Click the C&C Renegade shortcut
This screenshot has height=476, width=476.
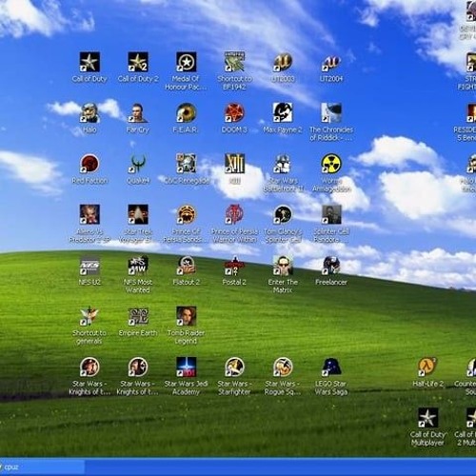pyautogui.click(x=187, y=164)
